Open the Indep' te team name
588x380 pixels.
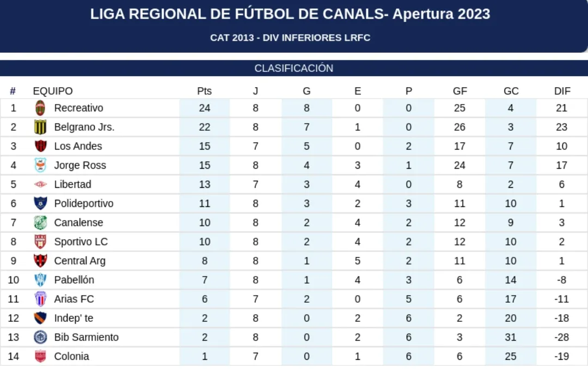(x=73, y=318)
